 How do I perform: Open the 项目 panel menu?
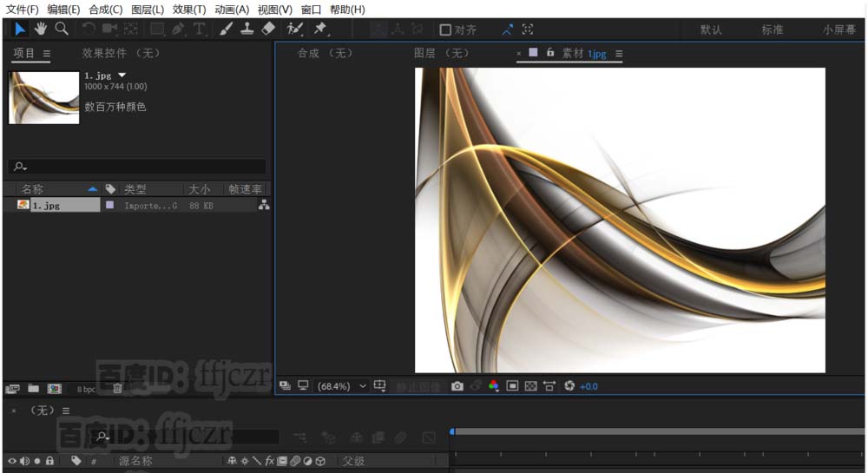47,54
